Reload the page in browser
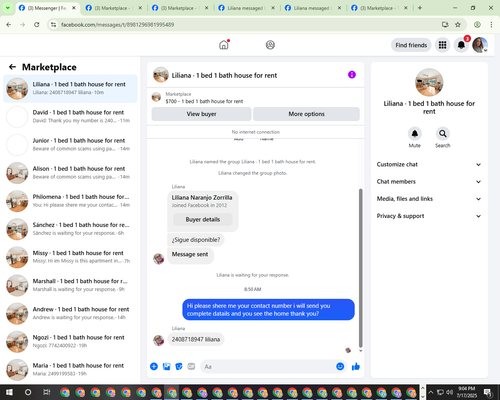The width and height of the screenshot is (500, 400). point(37,25)
